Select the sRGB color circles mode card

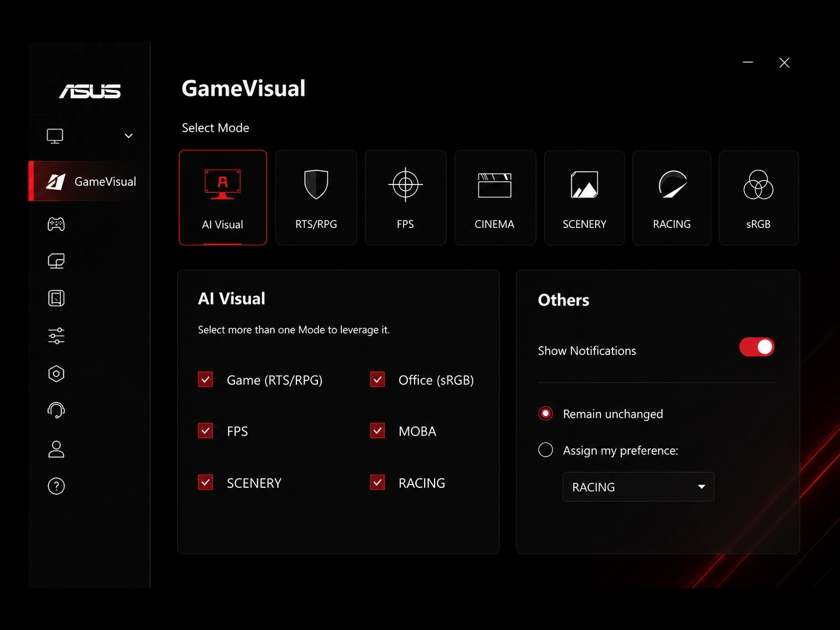(759, 198)
